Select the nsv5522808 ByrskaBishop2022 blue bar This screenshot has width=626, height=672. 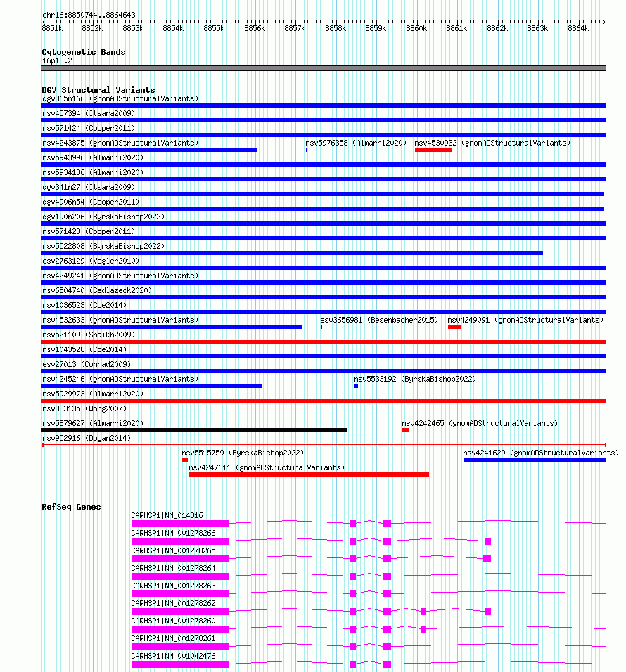point(293,253)
